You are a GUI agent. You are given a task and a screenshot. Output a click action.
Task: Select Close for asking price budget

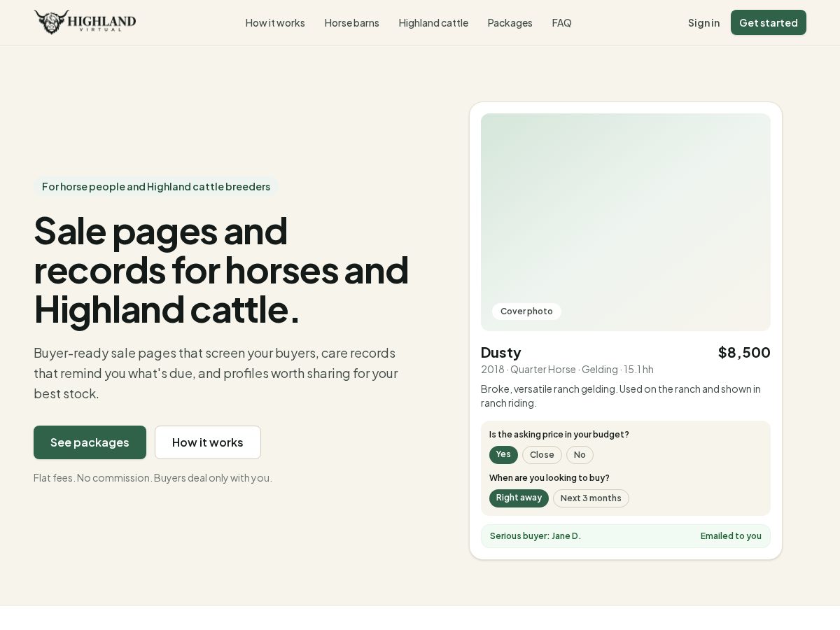coord(542,455)
